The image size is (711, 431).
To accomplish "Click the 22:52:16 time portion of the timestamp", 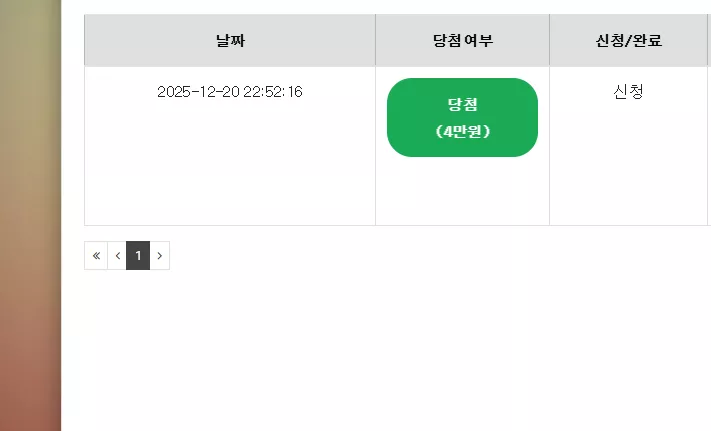I will [x=273, y=92].
